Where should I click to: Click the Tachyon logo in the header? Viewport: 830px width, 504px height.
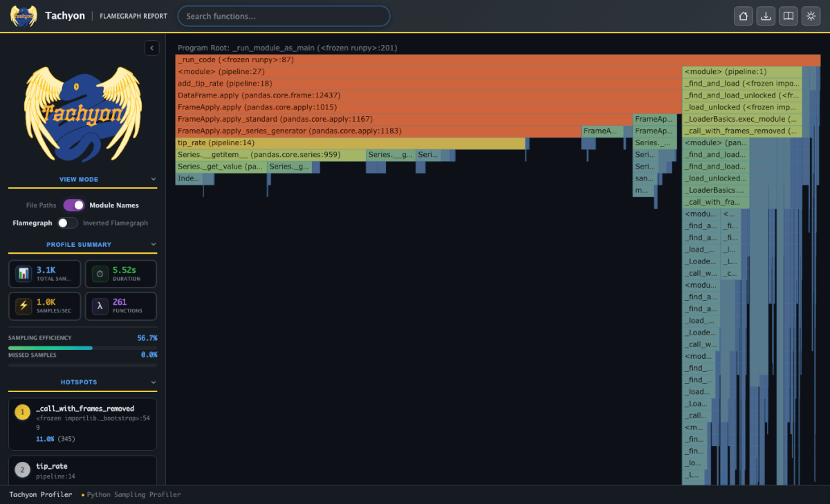24,16
